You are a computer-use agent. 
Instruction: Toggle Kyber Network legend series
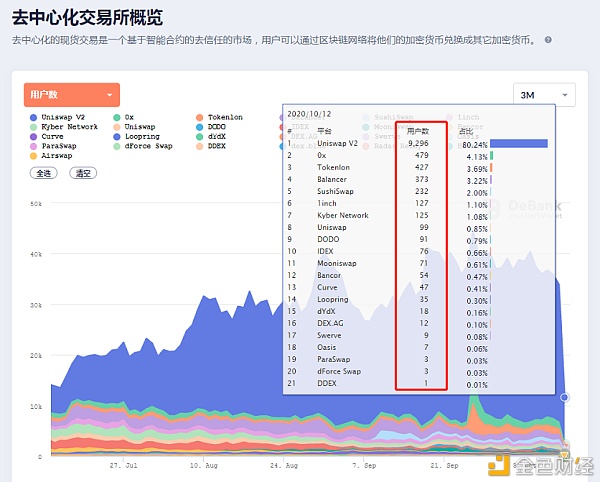coord(64,127)
